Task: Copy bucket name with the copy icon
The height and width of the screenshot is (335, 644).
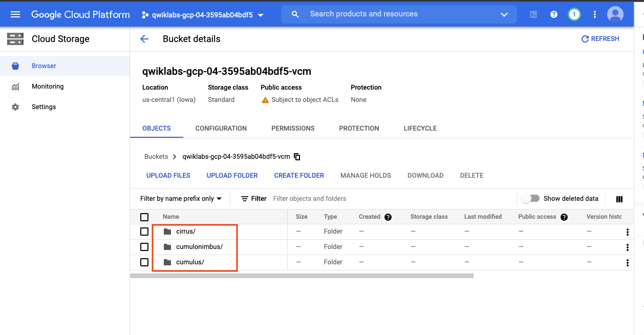Action: click(297, 157)
